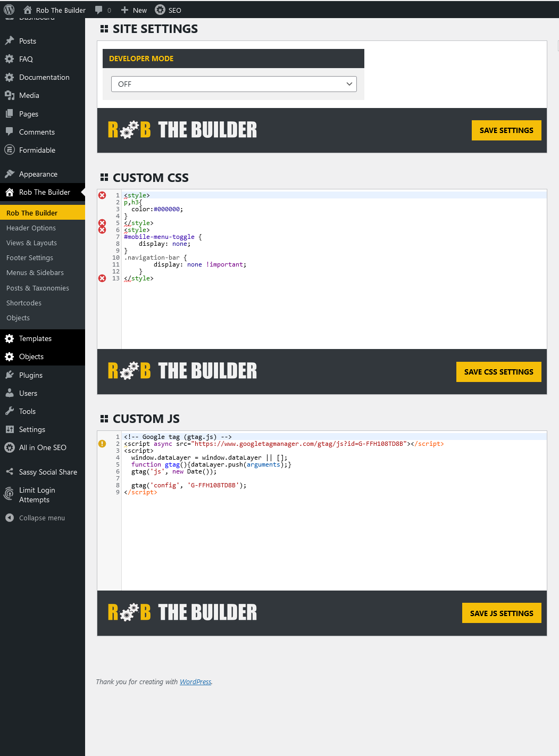Click the plus icon next to New
The image size is (559, 756).
[x=124, y=10]
